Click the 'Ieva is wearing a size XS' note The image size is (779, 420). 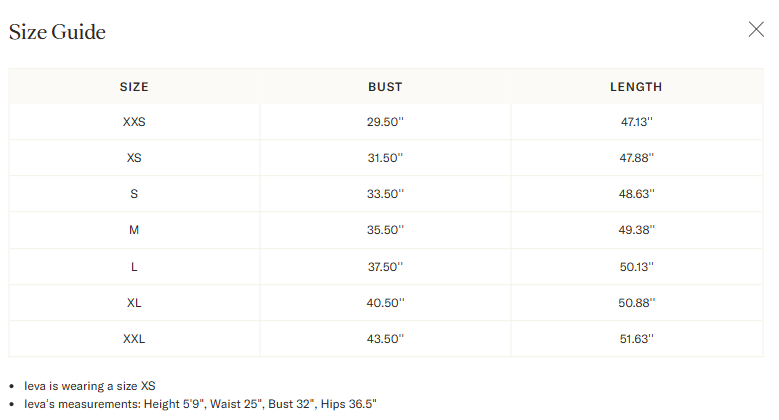tap(90, 385)
